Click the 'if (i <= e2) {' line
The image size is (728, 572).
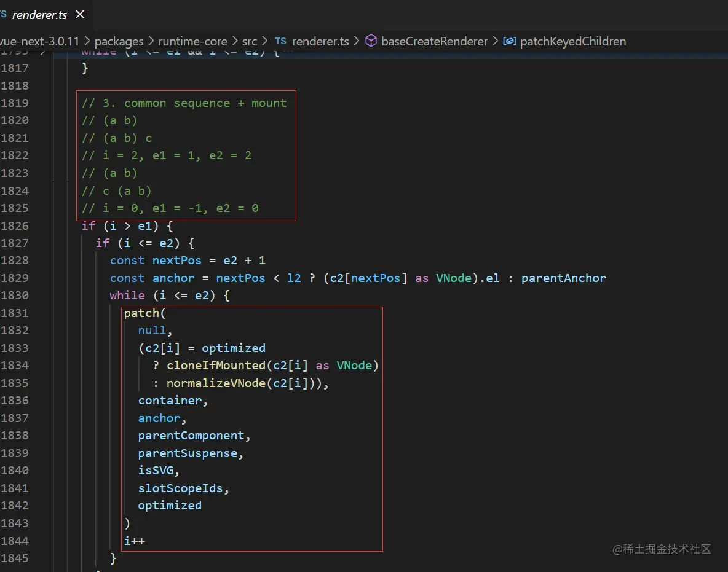point(145,243)
